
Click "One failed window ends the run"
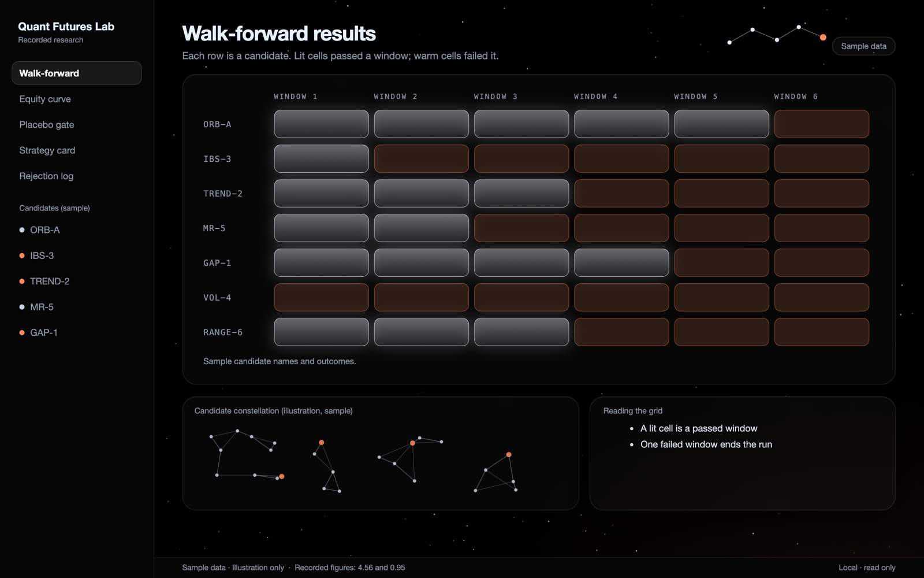(x=706, y=444)
